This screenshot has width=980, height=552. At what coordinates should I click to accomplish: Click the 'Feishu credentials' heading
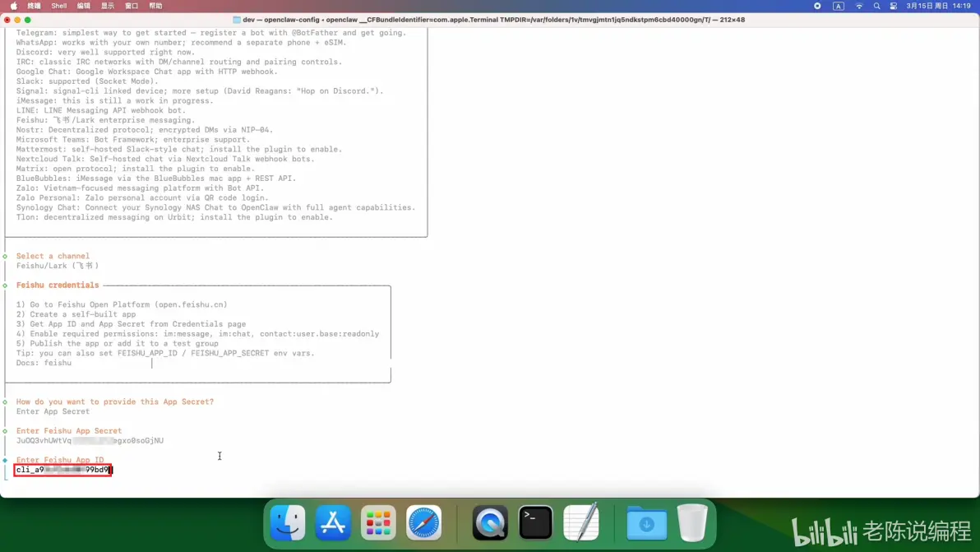(x=58, y=285)
